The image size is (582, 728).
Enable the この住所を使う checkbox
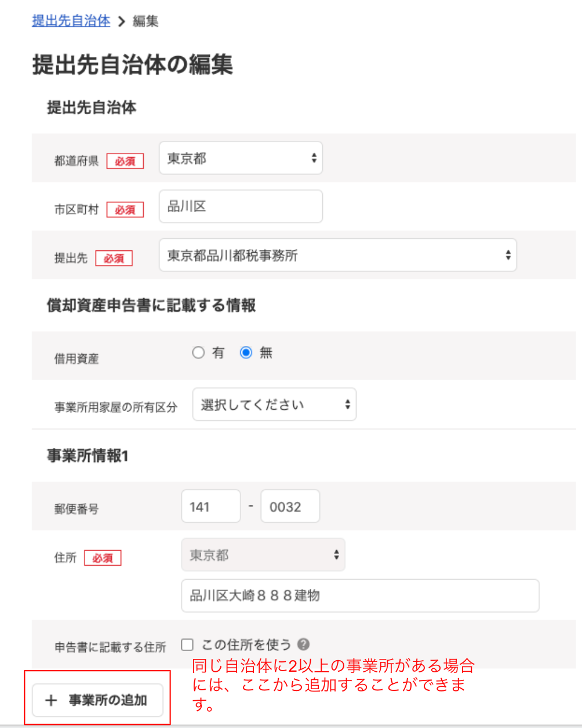point(187,645)
